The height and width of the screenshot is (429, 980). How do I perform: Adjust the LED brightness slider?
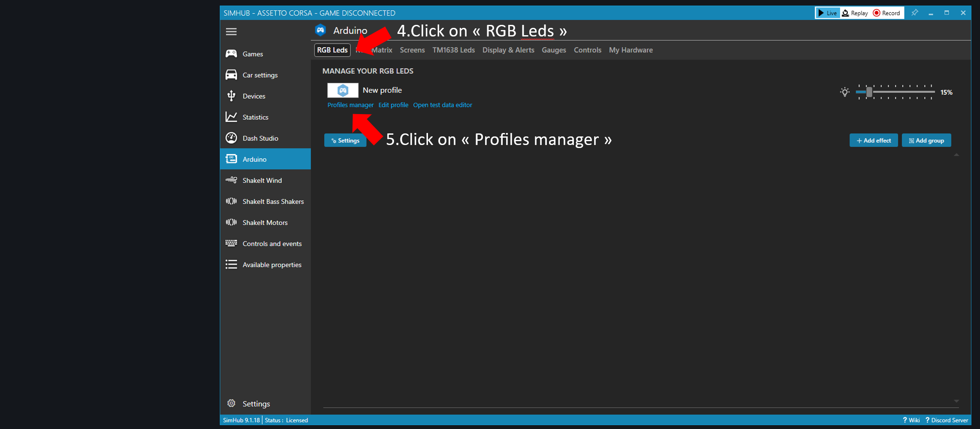(x=869, y=92)
